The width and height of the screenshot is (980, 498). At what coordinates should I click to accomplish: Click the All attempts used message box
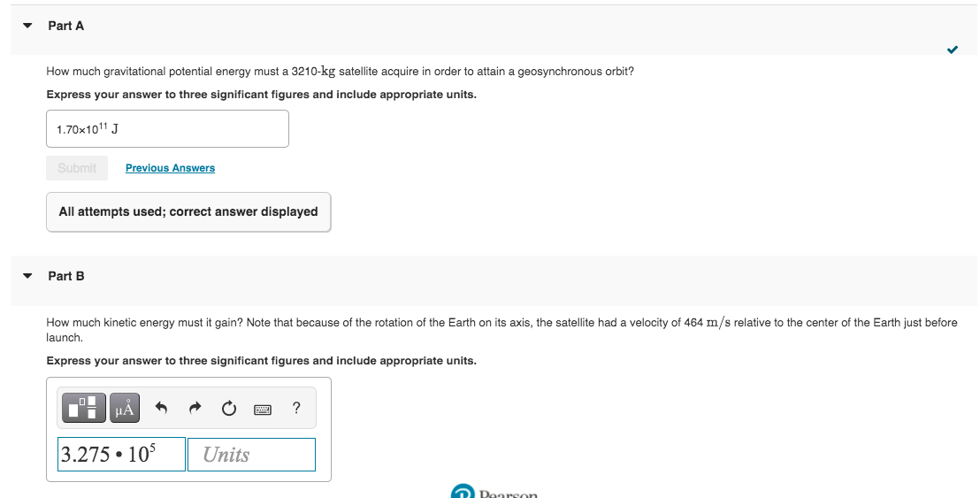tap(188, 211)
